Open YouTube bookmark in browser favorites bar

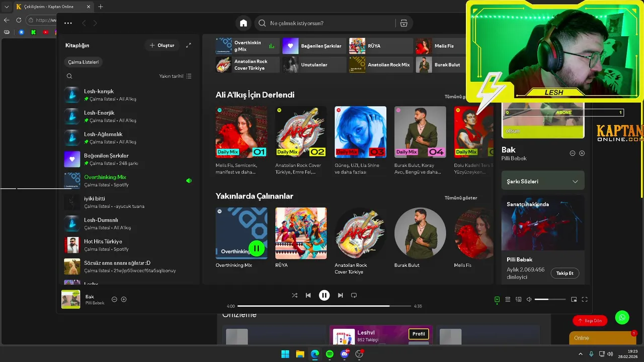[46, 32]
